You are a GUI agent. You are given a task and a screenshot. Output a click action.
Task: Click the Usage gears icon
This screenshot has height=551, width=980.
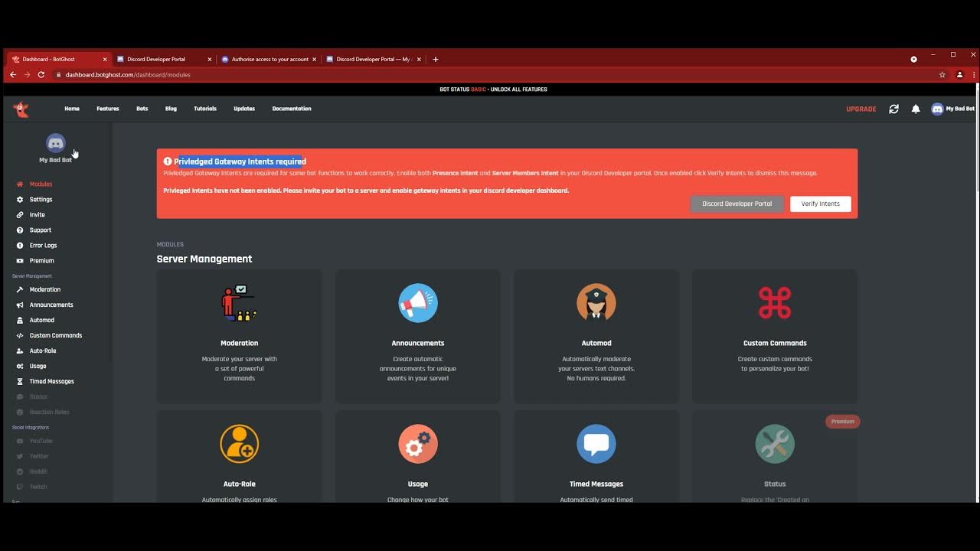tap(418, 444)
